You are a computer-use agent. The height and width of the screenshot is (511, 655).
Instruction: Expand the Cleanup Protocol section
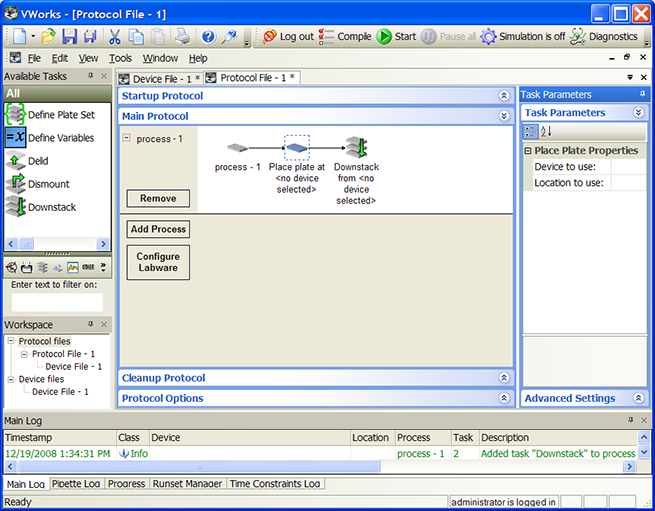[504, 378]
